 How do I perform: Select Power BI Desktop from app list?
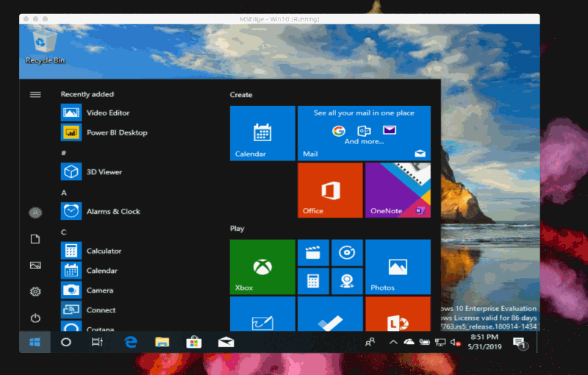tap(116, 133)
